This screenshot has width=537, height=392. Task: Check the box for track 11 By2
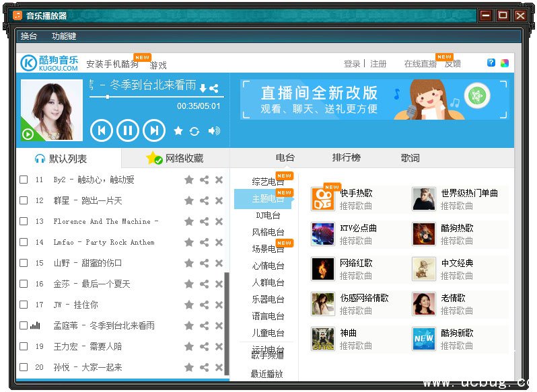pos(24,180)
